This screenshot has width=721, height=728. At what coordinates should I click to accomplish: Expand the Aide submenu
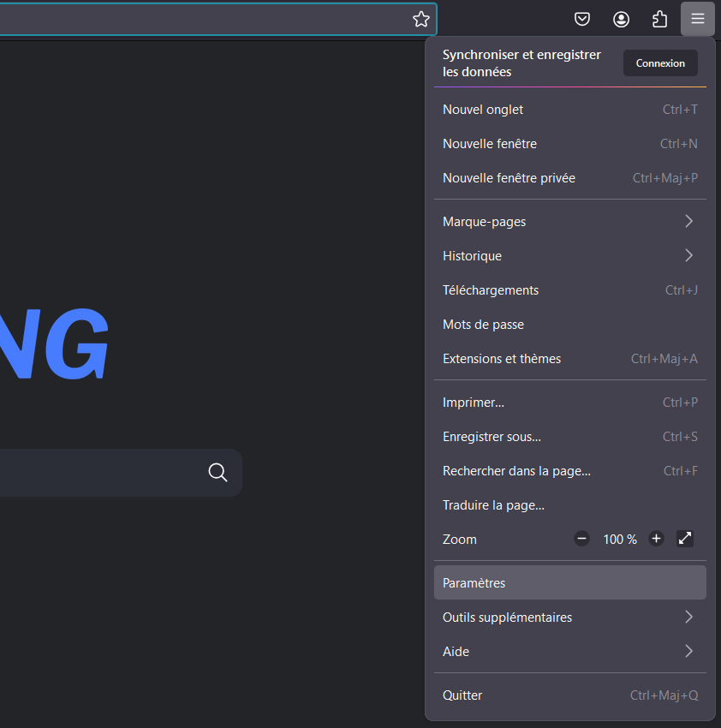(x=569, y=652)
